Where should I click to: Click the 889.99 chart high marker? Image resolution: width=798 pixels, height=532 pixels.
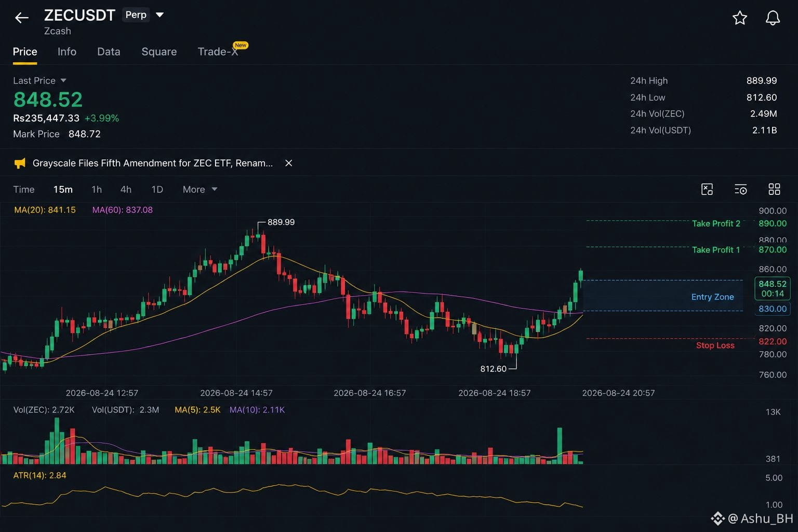pyautogui.click(x=281, y=222)
